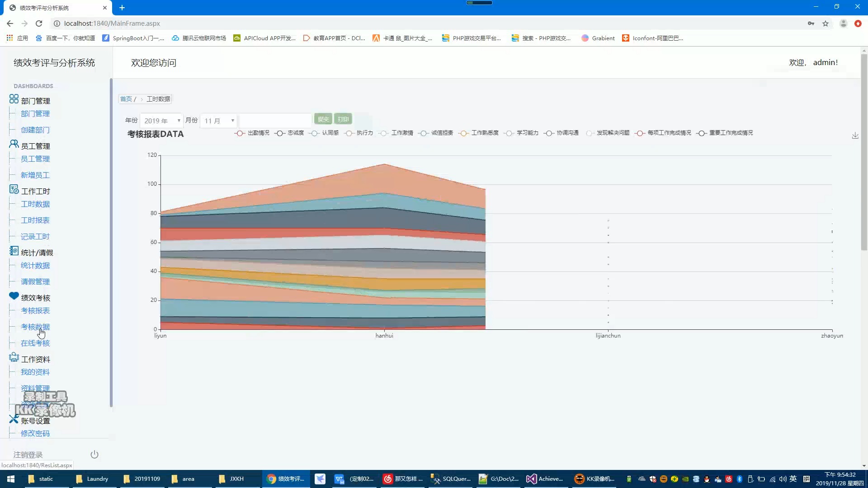Click the 部门管理 grid icon
This screenshot has width=868, height=488.
[14, 99]
